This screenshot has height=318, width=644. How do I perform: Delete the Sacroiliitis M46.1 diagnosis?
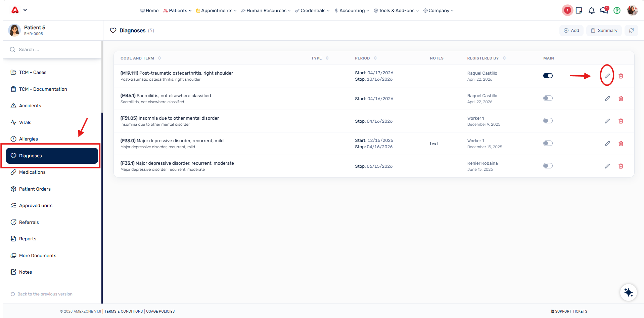click(x=620, y=98)
